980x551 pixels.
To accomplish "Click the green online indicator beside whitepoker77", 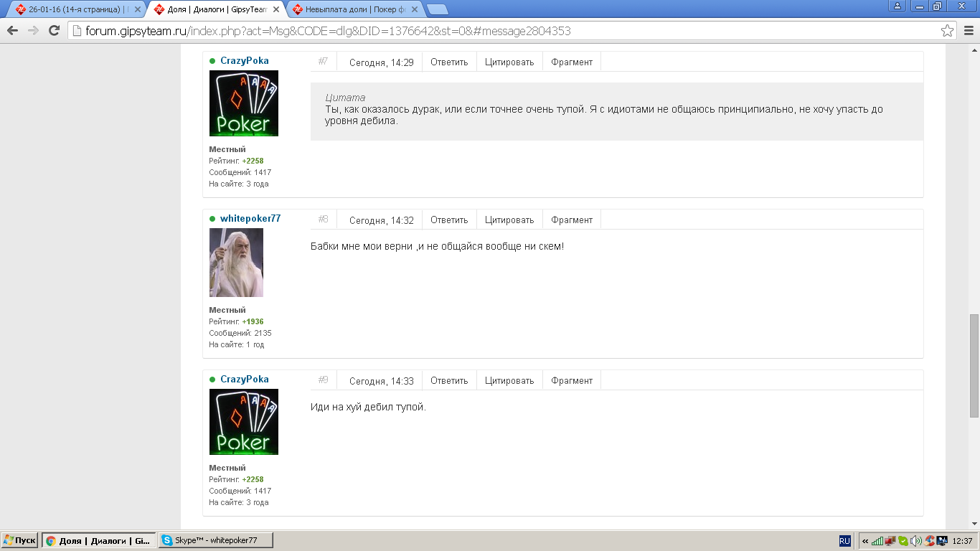I will (x=211, y=219).
